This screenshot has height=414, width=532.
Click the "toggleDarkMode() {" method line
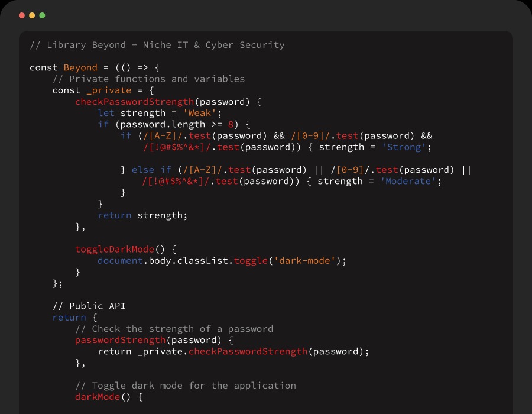pos(126,249)
